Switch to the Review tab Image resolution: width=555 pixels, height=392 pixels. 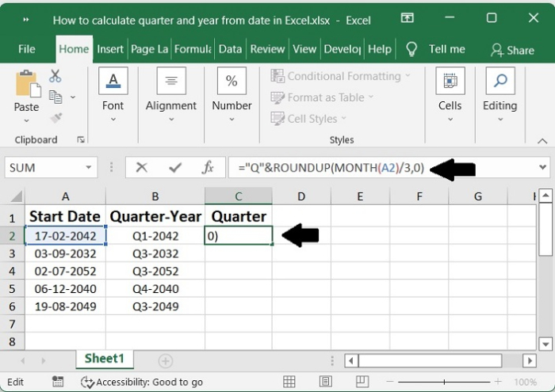[x=267, y=49]
